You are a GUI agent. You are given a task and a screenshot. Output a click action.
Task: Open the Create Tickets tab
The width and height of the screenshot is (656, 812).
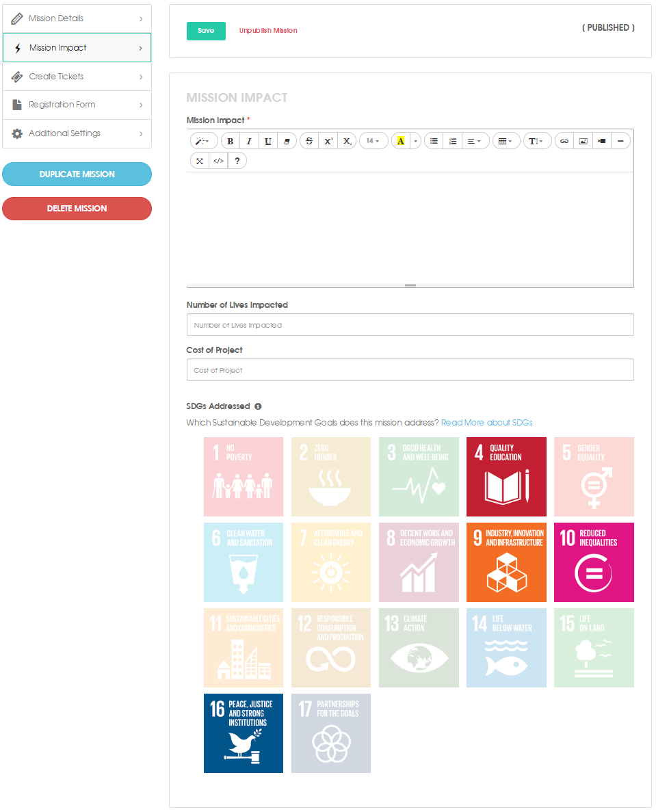click(x=77, y=77)
